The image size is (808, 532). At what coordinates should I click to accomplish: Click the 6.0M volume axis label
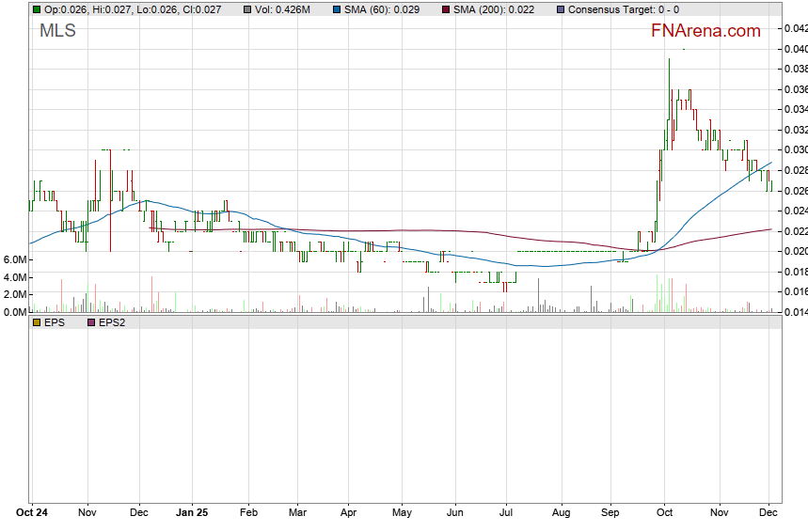pos(14,258)
